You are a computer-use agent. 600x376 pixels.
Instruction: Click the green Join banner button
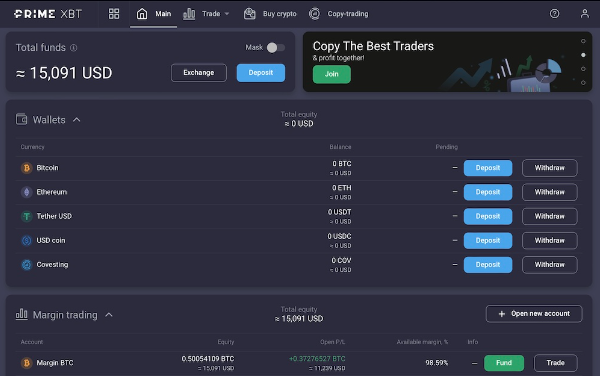pos(331,74)
